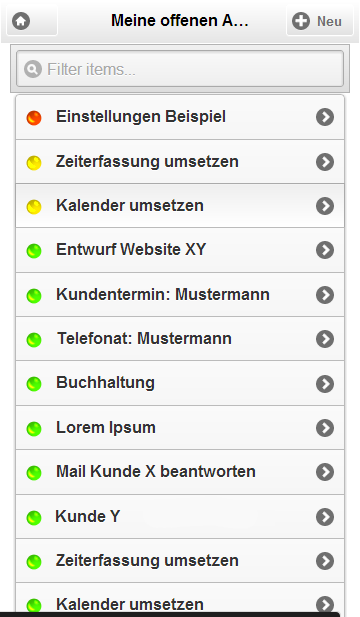
Task: Click the green dot next to Kunde Y
Action: tap(34, 517)
